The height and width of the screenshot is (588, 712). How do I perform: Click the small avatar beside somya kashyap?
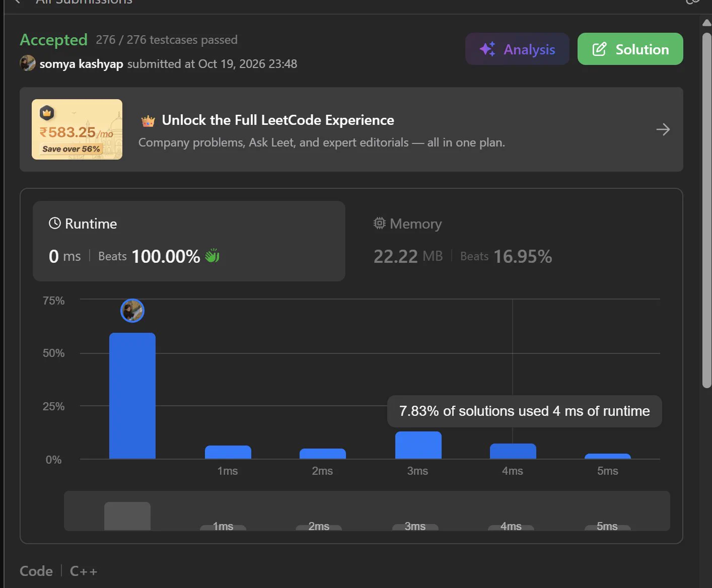pyautogui.click(x=28, y=63)
